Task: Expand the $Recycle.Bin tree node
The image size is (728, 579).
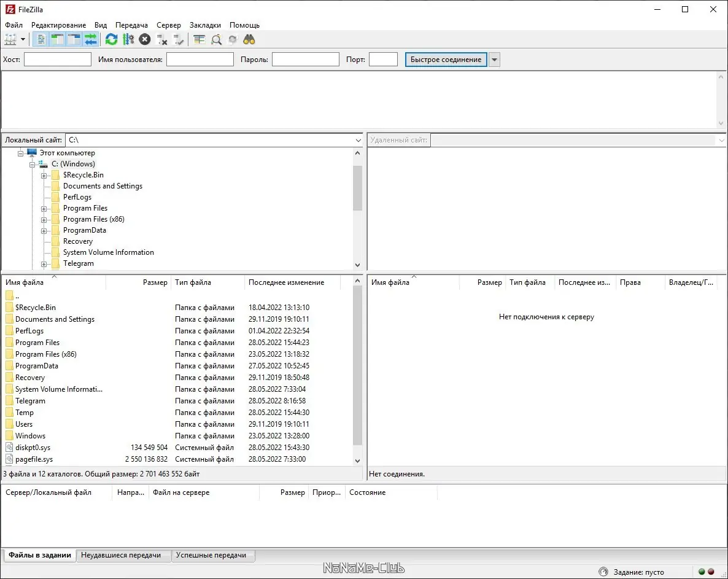Action: point(44,176)
